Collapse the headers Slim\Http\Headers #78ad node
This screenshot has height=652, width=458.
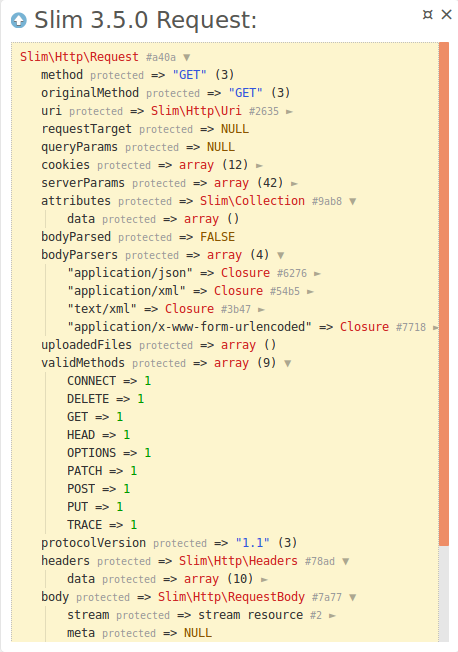[346, 561]
